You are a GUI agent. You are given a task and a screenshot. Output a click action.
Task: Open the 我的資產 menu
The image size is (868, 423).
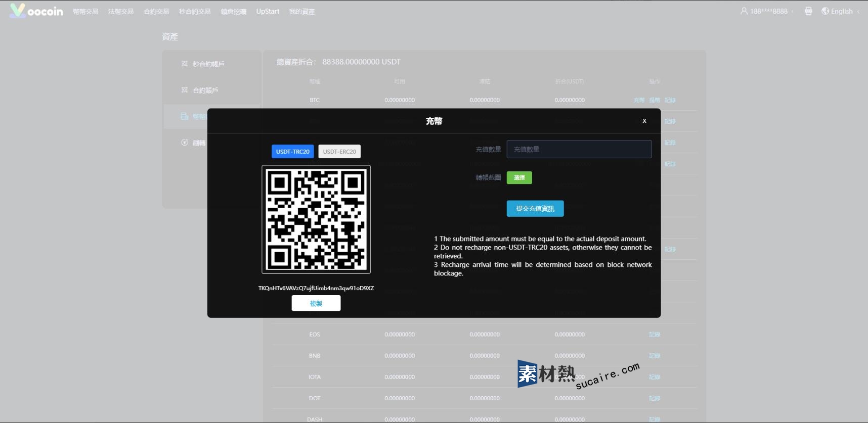click(x=302, y=12)
